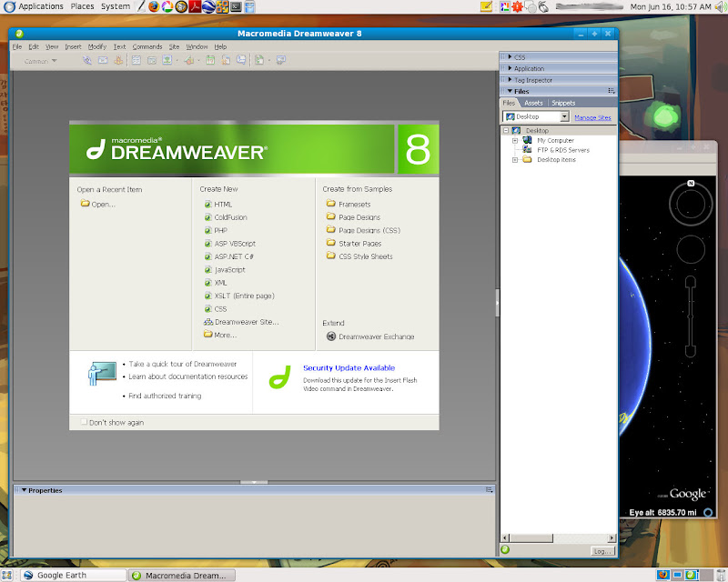Click the quick tour presenter icon
This screenshot has height=582, width=728.
[102, 374]
